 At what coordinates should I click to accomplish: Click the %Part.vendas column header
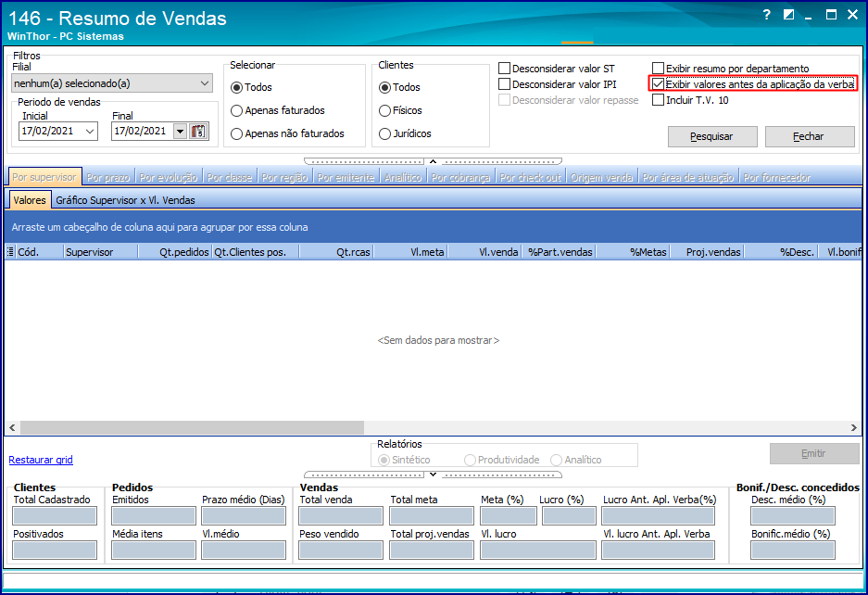[558, 252]
